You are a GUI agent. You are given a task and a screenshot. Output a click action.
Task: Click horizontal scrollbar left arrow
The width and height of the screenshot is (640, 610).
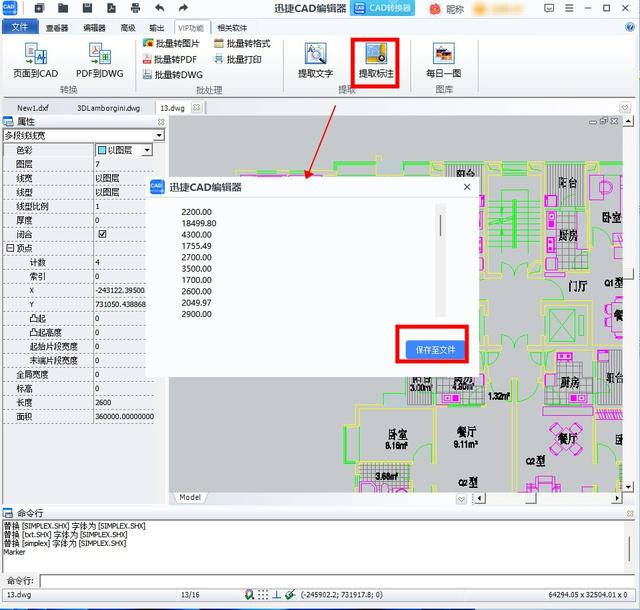(x=479, y=498)
